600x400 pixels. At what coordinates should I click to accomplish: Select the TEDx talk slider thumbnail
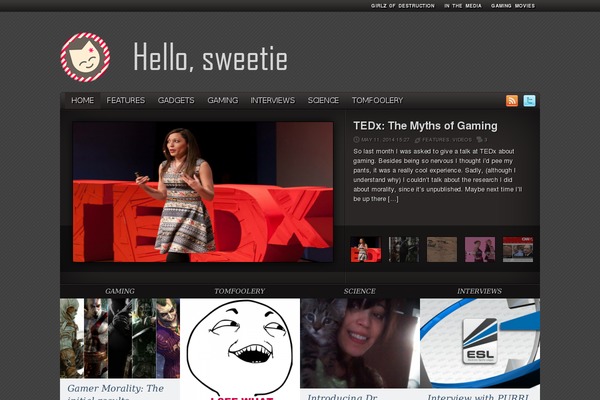pyautogui.click(x=366, y=249)
